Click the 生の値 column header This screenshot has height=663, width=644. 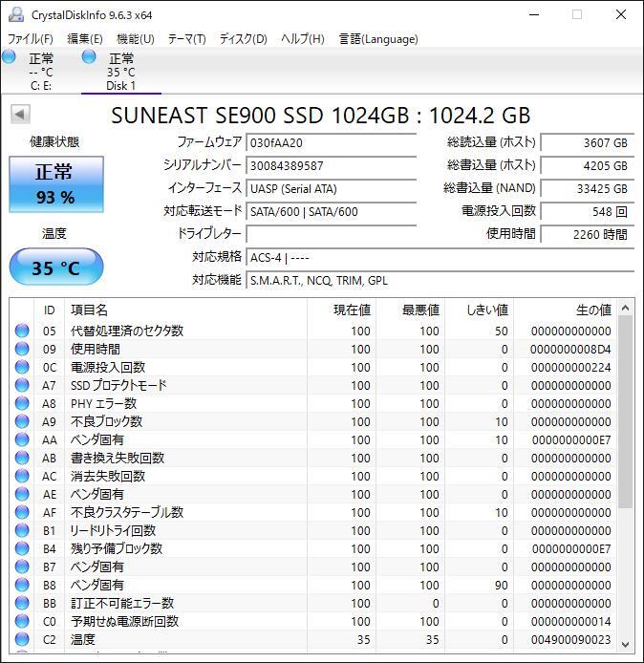tap(565, 310)
